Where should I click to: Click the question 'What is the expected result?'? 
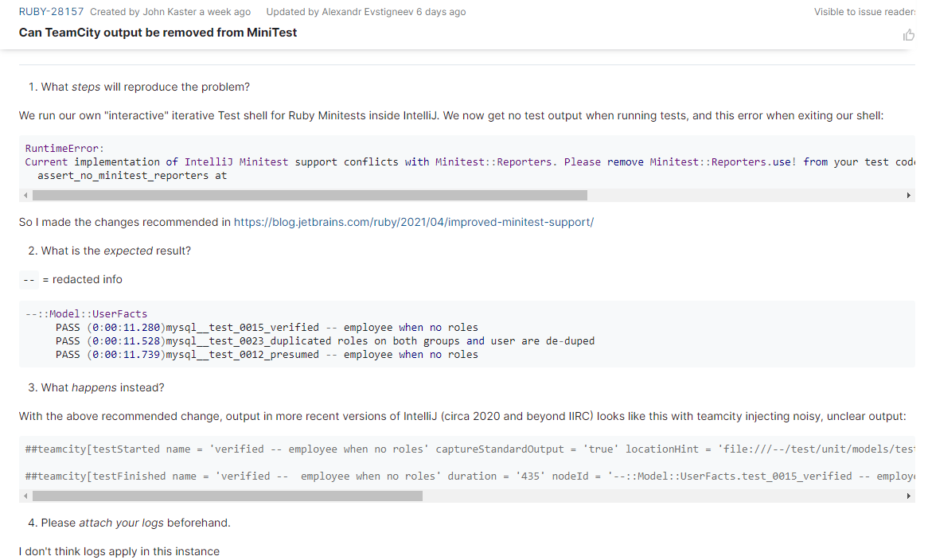point(116,251)
